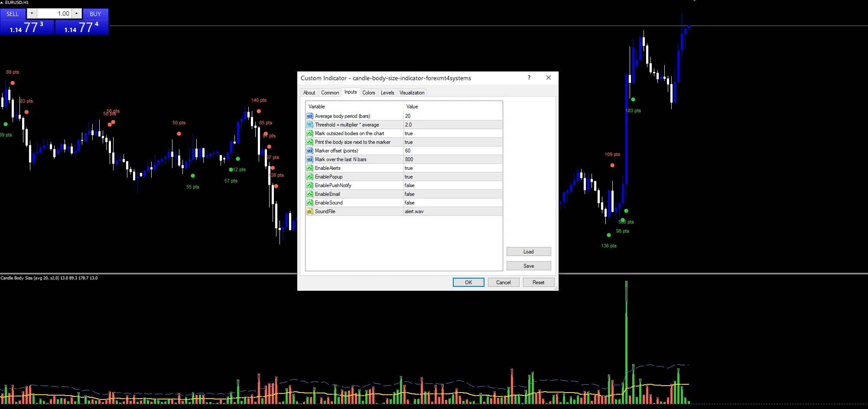The image size is (868, 409).
Task: Click the icon beside EnablePopup
Action: (x=309, y=177)
